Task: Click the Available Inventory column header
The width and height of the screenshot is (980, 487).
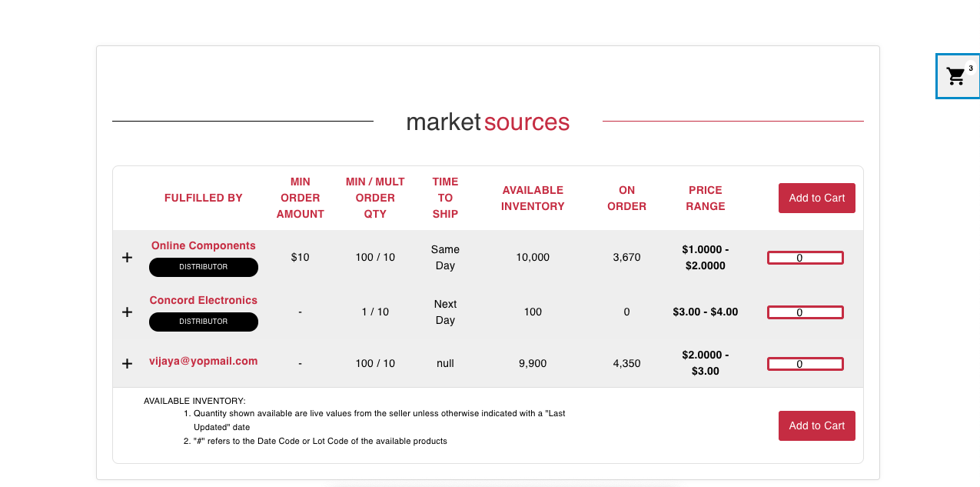Action: 533,198
